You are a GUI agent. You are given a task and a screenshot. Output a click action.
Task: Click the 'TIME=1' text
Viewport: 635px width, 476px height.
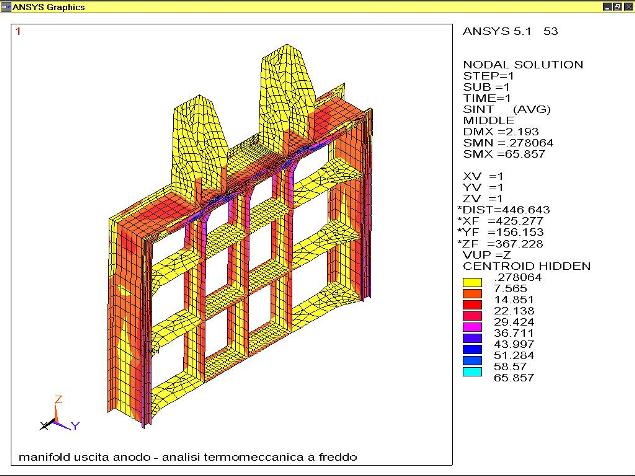coord(487,98)
